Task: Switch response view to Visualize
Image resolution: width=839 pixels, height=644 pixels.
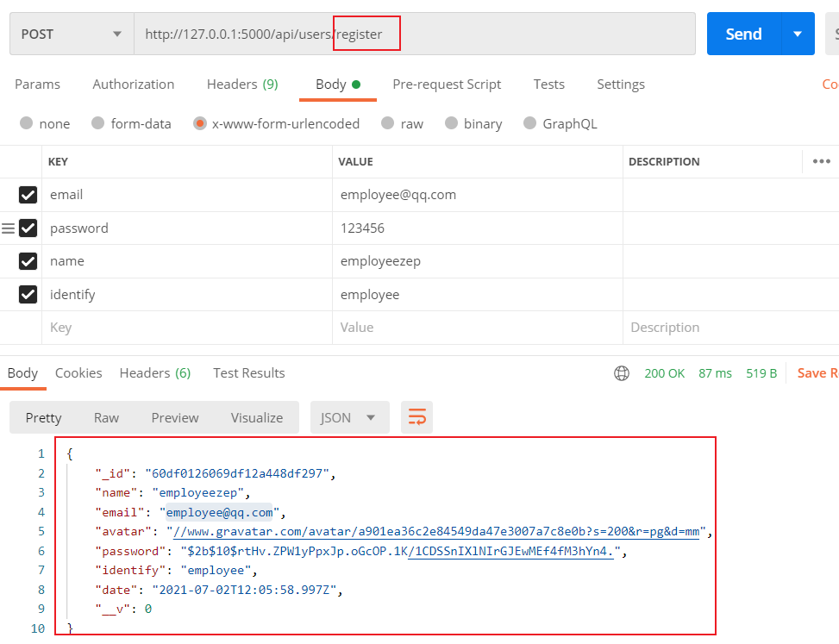Action: click(257, 418)
